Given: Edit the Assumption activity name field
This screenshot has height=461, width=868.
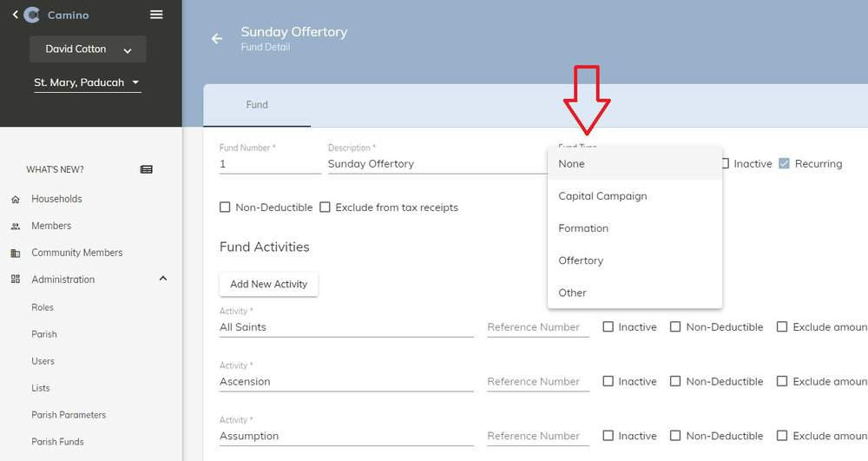Looking at the screenshot, I should (x=346, y=436).
